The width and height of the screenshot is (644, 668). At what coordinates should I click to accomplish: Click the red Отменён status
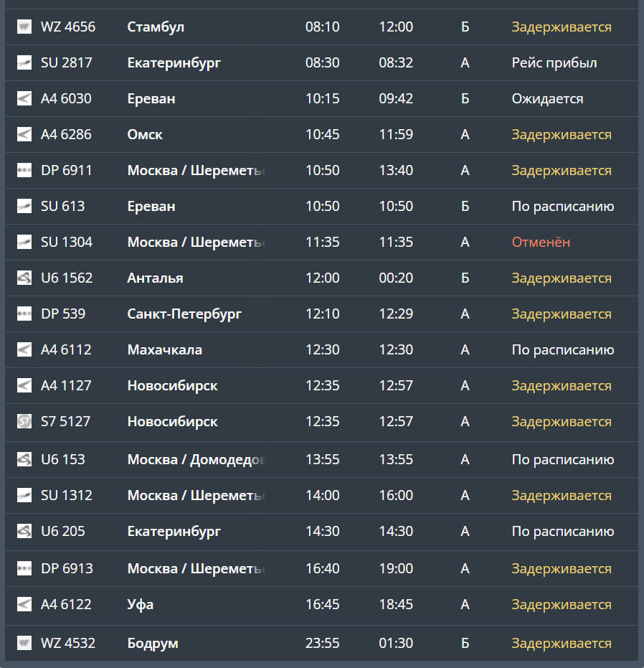(x=541, y=242)
